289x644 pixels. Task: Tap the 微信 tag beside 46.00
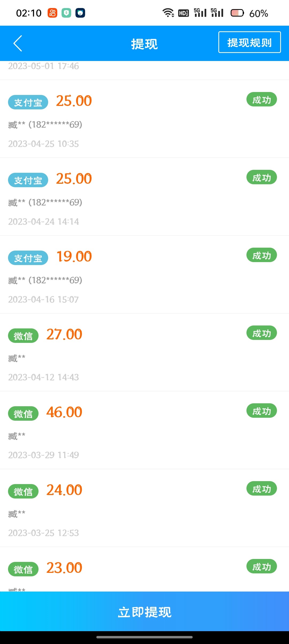coord(23,414)
